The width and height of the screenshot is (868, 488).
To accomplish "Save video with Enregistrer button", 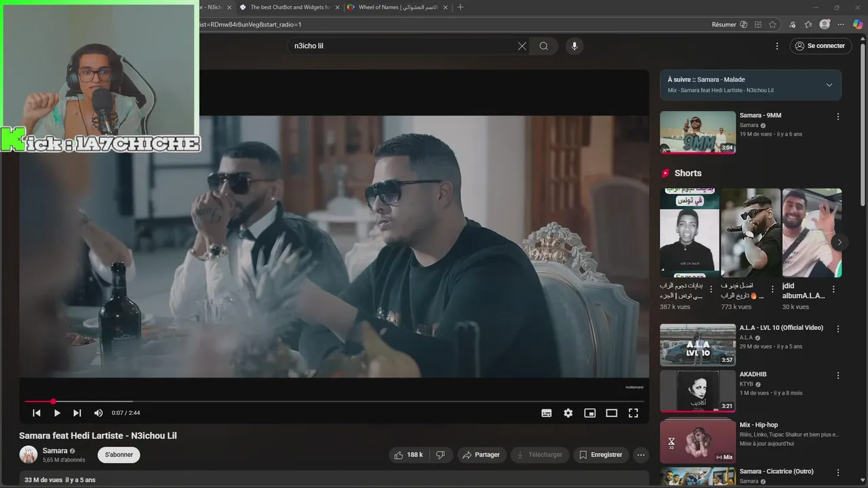I will [600, 455].
